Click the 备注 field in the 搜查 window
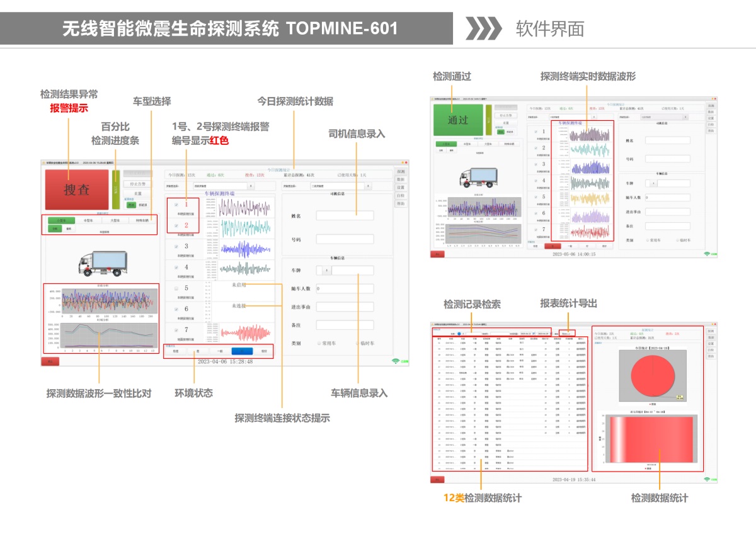 (x=345, y=325)
